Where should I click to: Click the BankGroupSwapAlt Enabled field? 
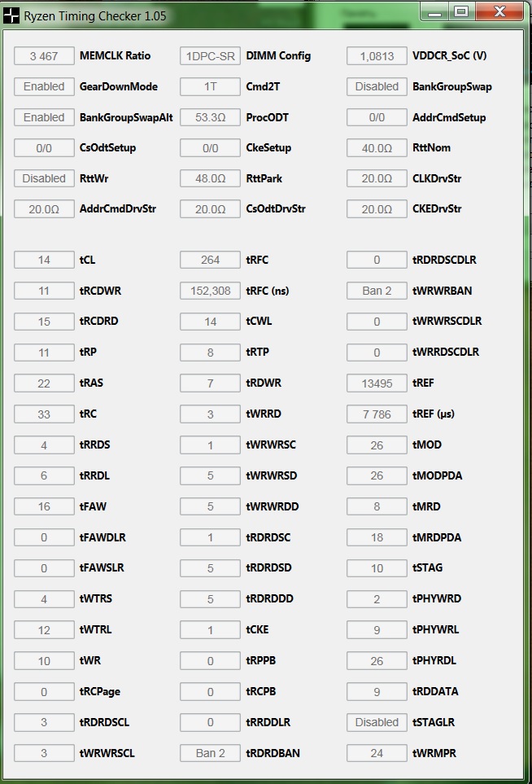(44, 117)
